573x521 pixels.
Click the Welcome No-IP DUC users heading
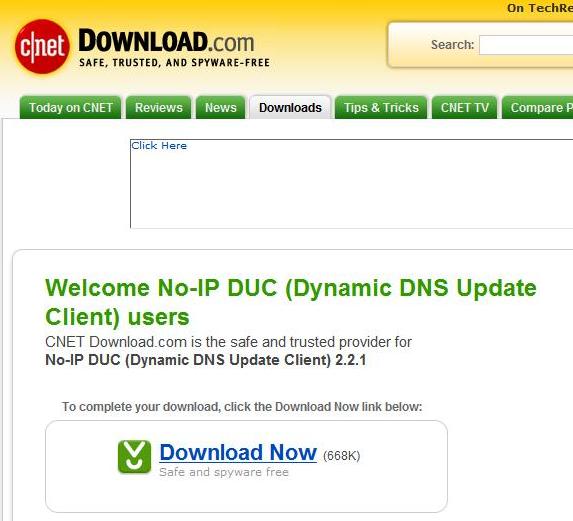click(x=291, y=302)
